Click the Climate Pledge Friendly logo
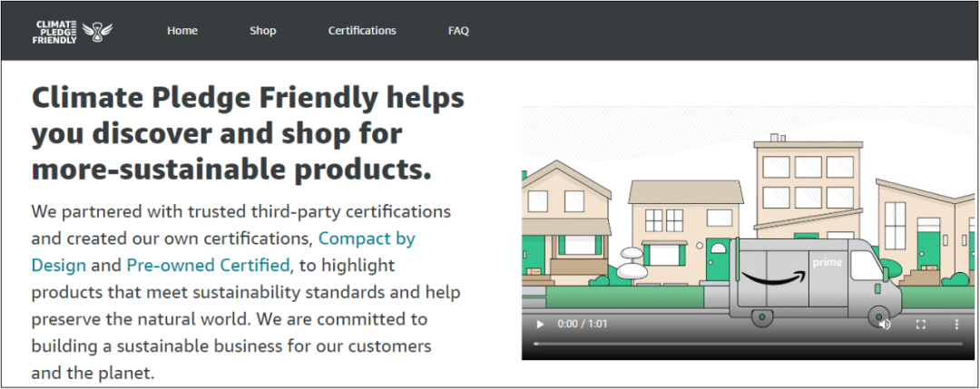Screen dimensions: 980x389 [73, 31]
